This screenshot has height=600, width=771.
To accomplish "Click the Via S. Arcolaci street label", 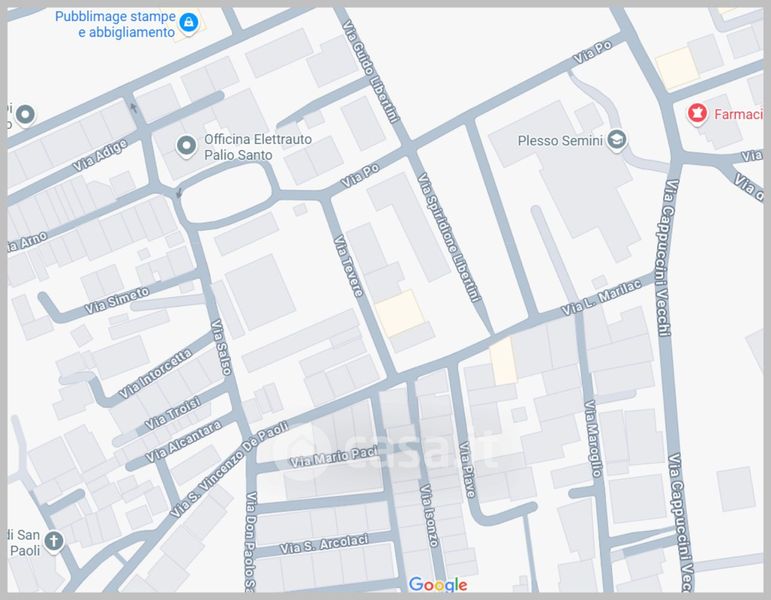I will pyautogui.click(x=324, y=544).
